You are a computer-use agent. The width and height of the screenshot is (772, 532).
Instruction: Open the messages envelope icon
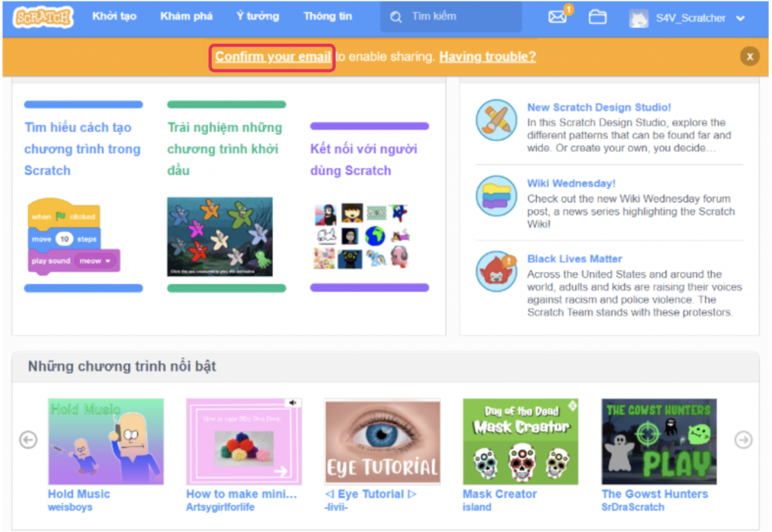click(x=558, y=17)
